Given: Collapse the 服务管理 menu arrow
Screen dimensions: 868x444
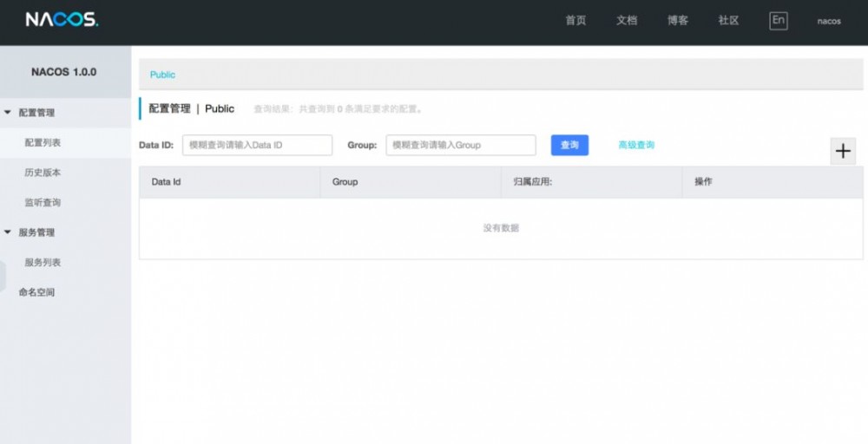Looking at the screenshot, I should click(8, 232).
